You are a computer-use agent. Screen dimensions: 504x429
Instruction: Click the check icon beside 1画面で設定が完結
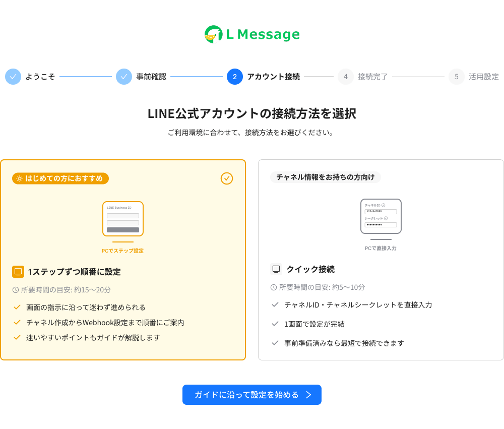click(x=275, y=324)
